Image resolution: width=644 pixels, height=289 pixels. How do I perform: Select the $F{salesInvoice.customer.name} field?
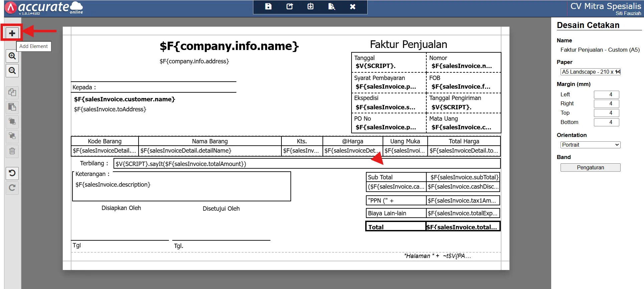pos(125,99)
